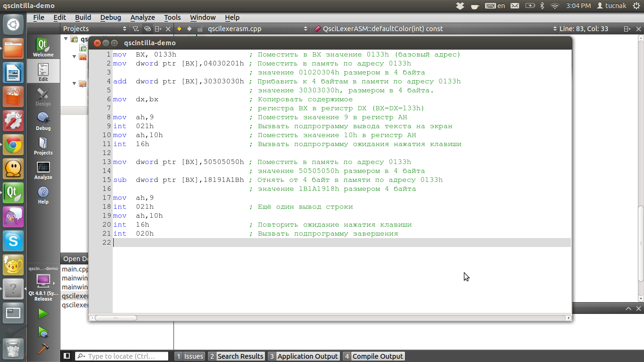
Task: Collapse the second tree node in Projects
Action: point(74,57)
